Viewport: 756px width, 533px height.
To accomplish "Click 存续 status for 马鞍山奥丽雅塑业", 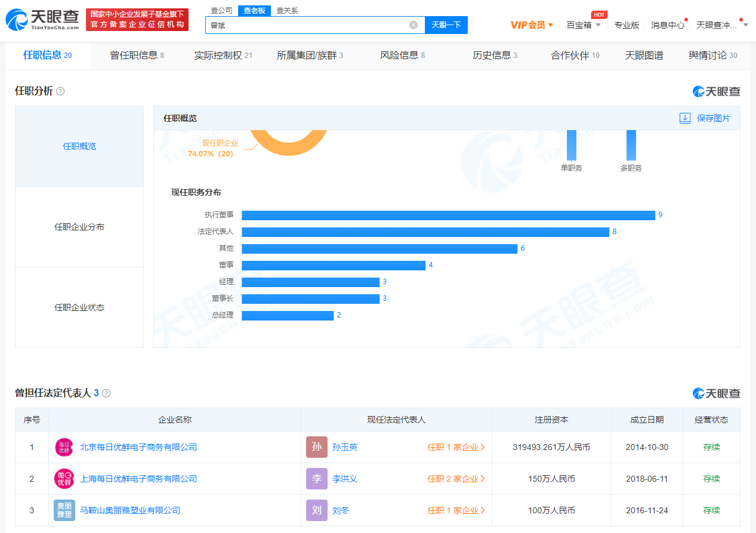I will pos(711,510).
